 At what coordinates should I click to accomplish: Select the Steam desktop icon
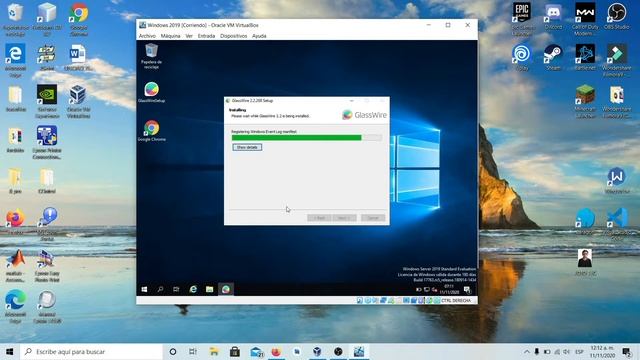553,58
